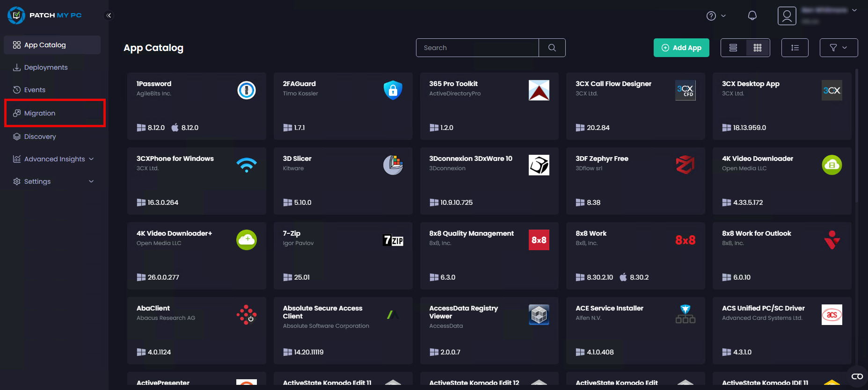Click the notification bell icon

(x=752, y=16)
